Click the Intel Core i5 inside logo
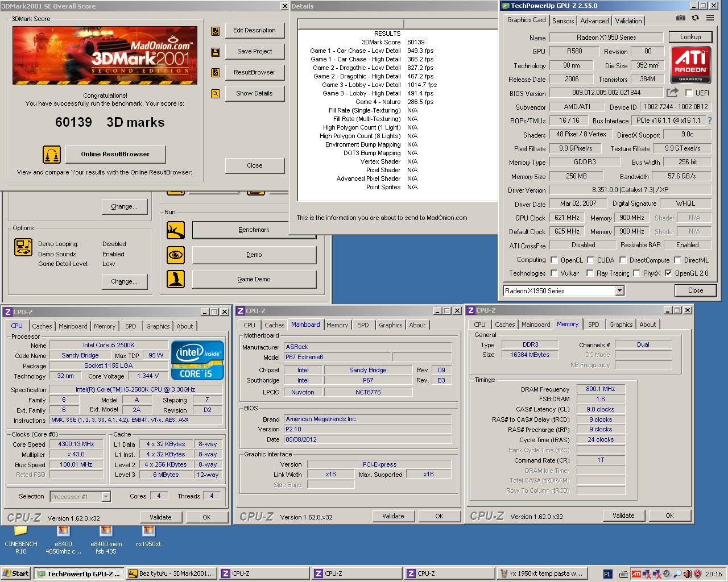The height and width of the screenshot is (582, 728). tap(197, 360)
